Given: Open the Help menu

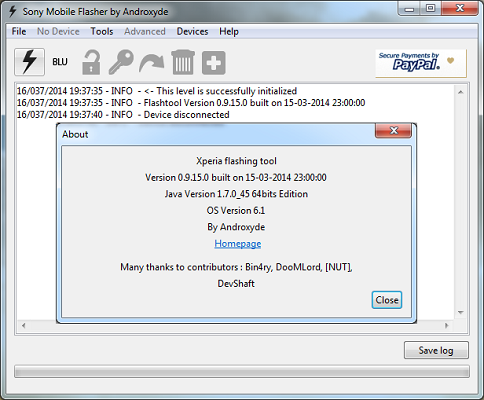Looking at the screenshot, I should (x=229, y=31).
